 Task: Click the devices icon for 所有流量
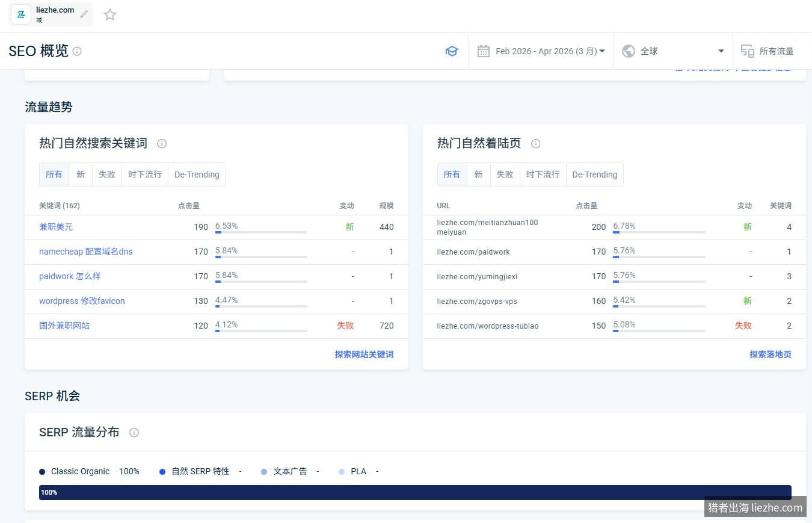click(x=747, y=51)
